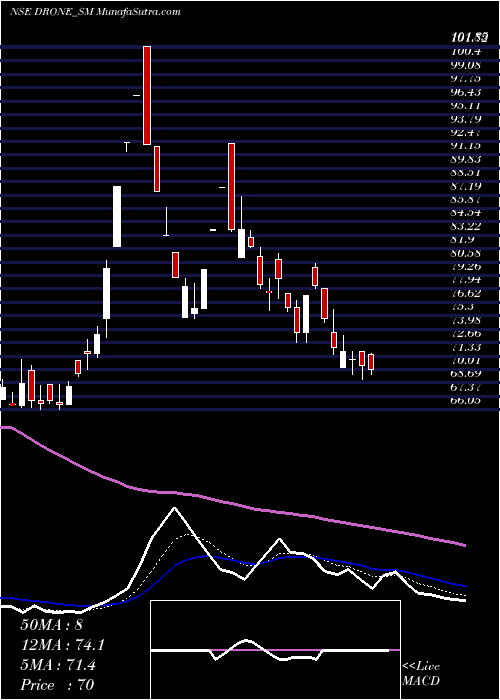
Task: Select the 77.94 price axis label
Action: [465, 280]
